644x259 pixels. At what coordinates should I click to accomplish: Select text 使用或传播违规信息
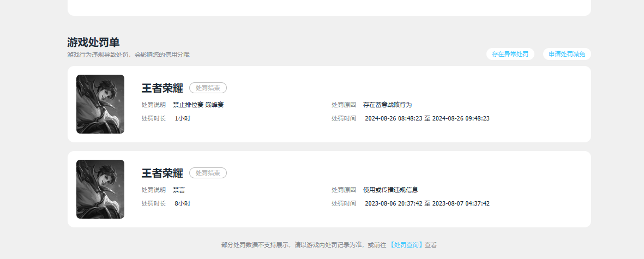pos(390,190)
